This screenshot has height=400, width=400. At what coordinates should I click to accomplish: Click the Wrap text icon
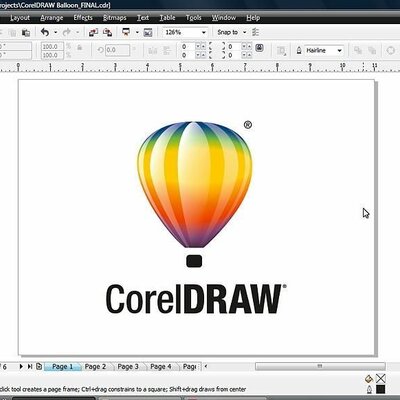tap(281, 51)
